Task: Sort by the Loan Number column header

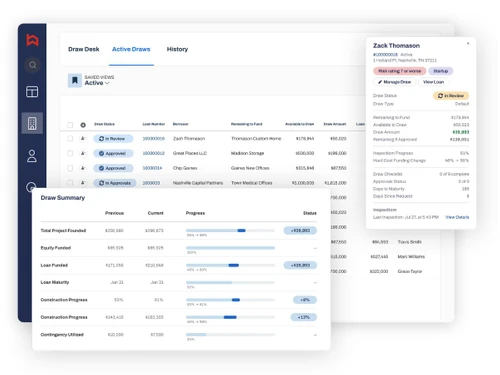Action: point(154,124)
